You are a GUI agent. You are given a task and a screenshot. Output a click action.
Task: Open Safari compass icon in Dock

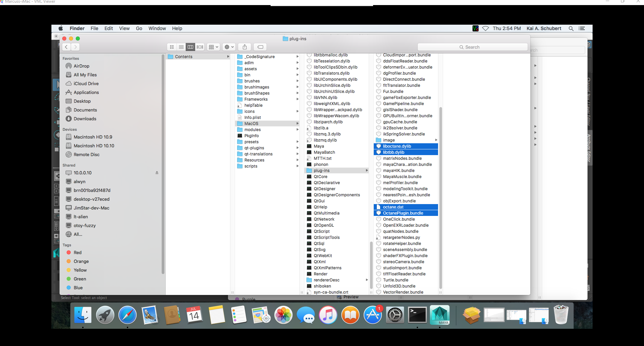pos(128,315)
